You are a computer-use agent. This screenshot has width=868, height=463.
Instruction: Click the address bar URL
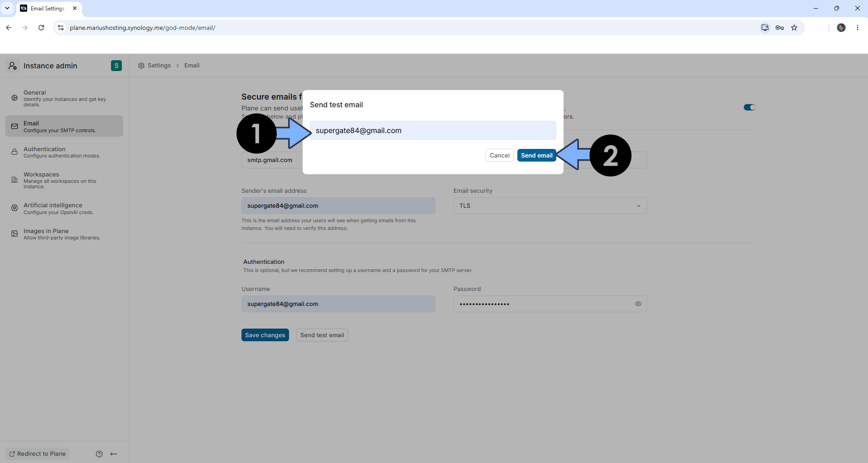coord(142,28)
